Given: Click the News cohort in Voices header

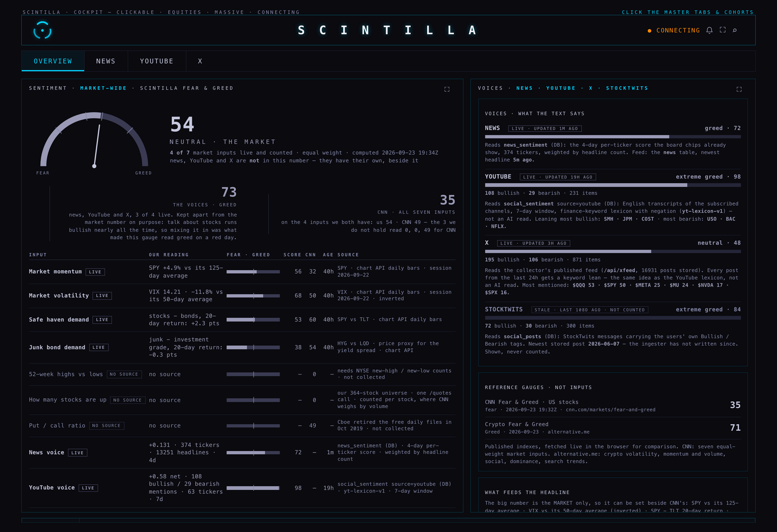Looking at the screenshot, I should point(524,88).
